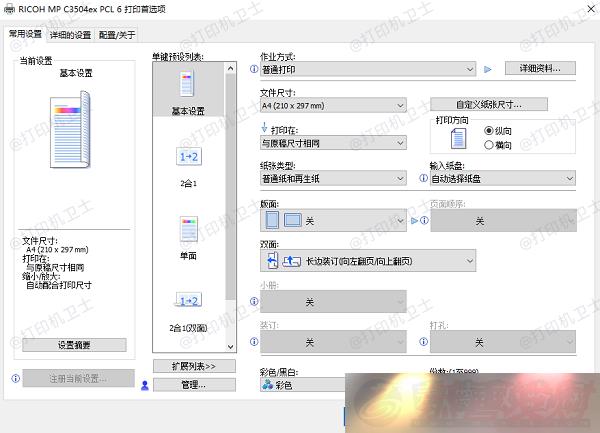Viewport: 600px width, 433px height.
Task: Pick the 单面 preset icon
Action: [x=189, y=229]
